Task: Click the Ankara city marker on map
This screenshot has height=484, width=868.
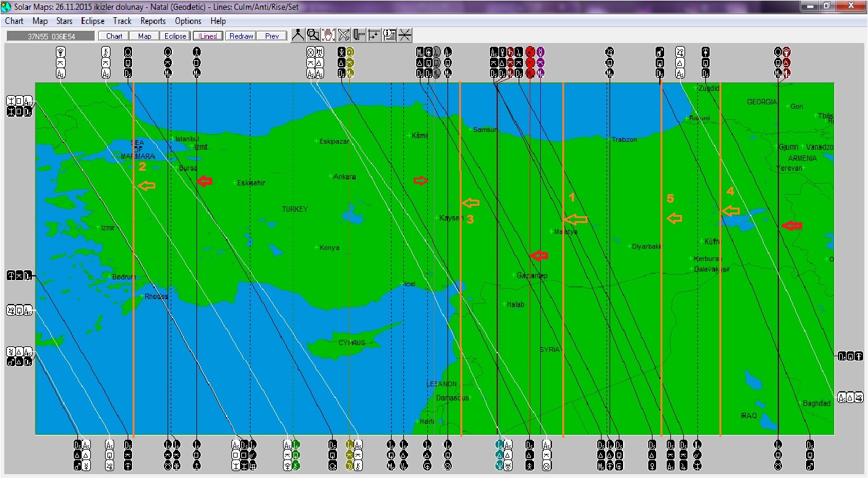Action: tap(330, 176)
